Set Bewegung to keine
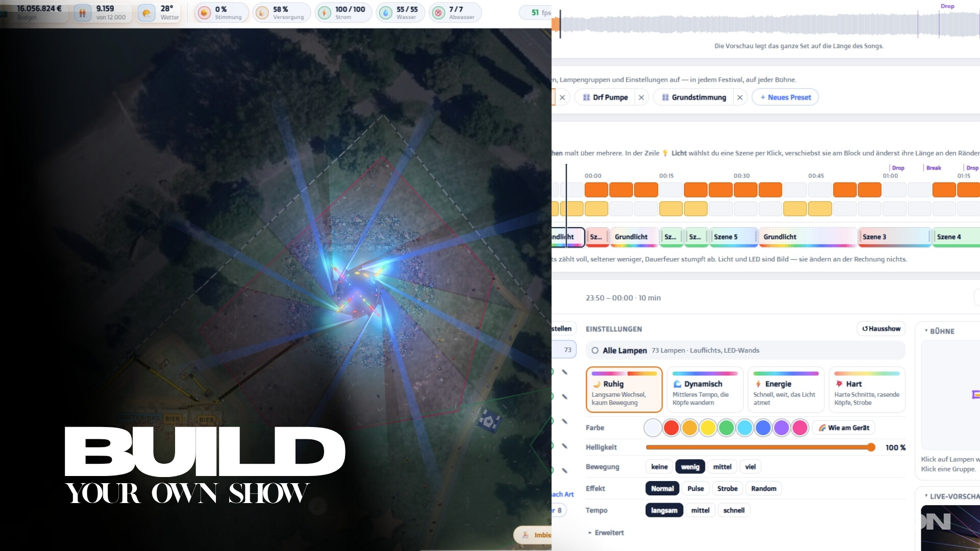 (659, 467)
